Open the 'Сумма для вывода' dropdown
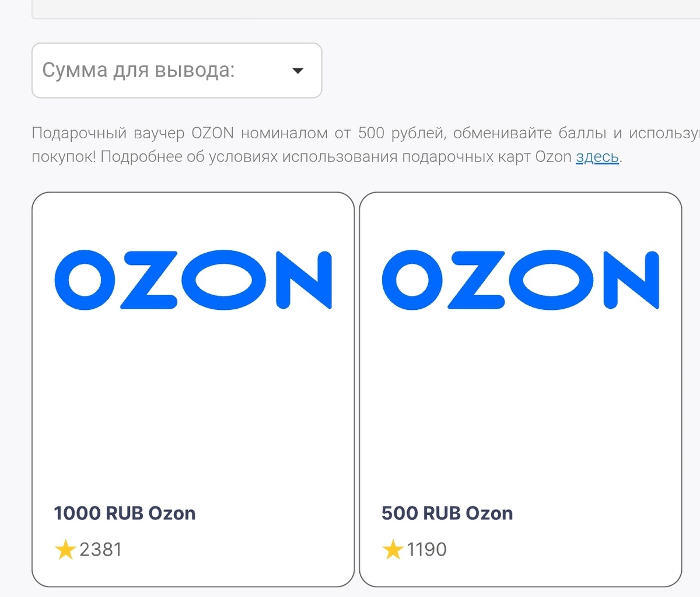The width and height of the screenshot is (700, 597). pyautogui.click(x=176, y=71)
